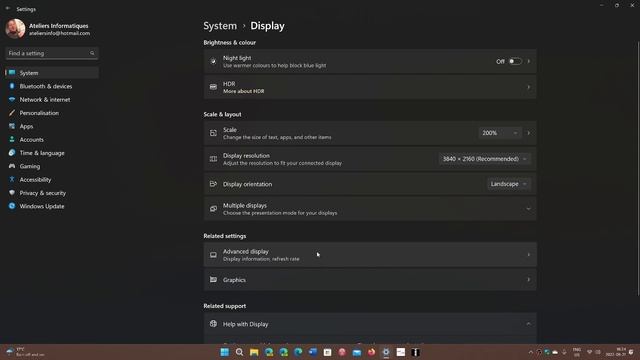Click the back arrow in Settings title bar

pos(8,9)
